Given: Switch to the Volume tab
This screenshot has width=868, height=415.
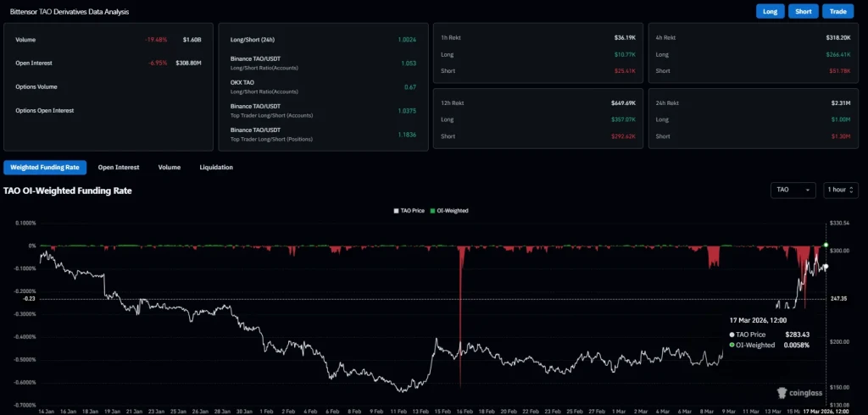Looking at the screenshot, I should point(170,167).
